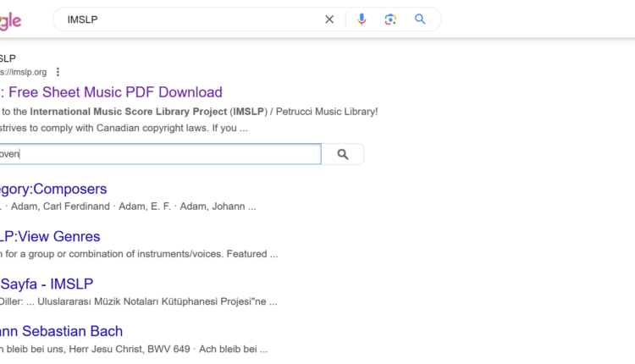Click the 'strives to comply with Canadian copyright laws' text
The height and width of the screenshot is (364, 635).
click(x=104, y=128)
